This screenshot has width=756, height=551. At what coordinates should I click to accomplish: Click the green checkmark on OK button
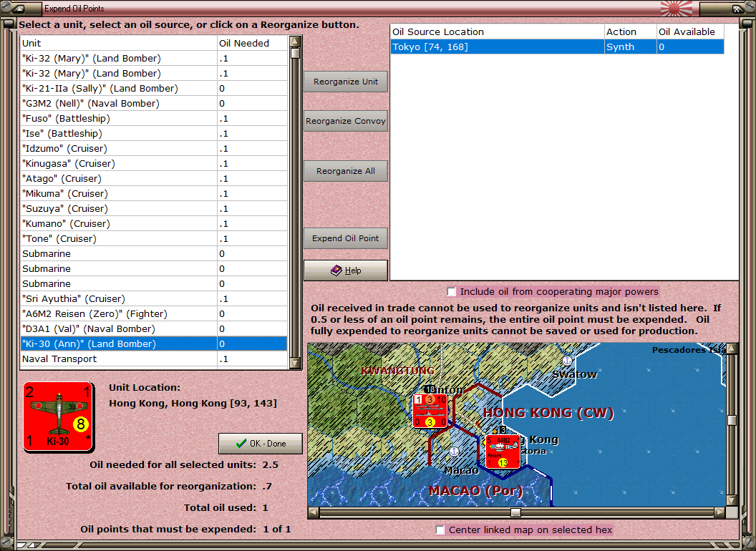pos(241,444)
